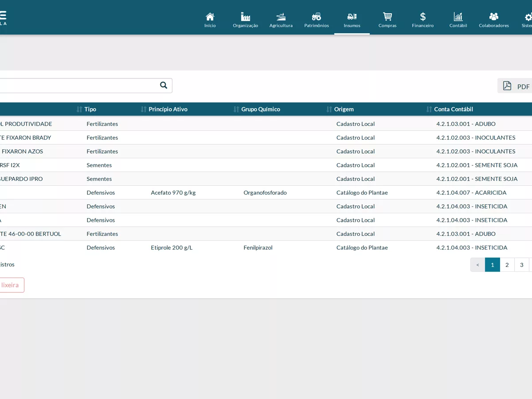This screenshot has height=399, width=532.
Task: Open the Patrimônios tractor icon
Action: (317, 17)
